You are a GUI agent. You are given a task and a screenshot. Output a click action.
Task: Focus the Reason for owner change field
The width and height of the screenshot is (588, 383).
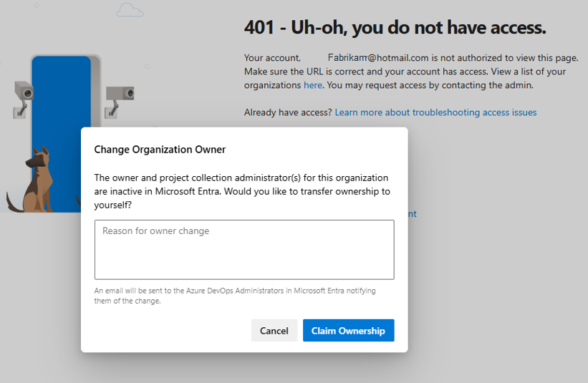click(x=244, y=250)
